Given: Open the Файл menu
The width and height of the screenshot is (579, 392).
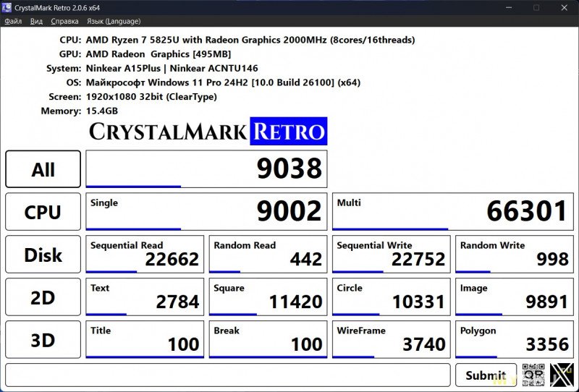Looking at the screenshot, I should 13,22.
